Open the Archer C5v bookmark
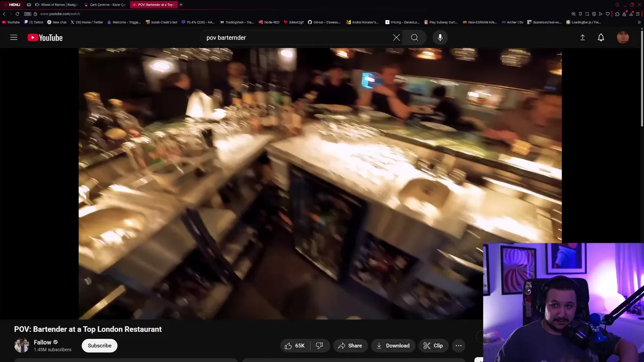Screen dimensions: 644x362 pos(512,22)
